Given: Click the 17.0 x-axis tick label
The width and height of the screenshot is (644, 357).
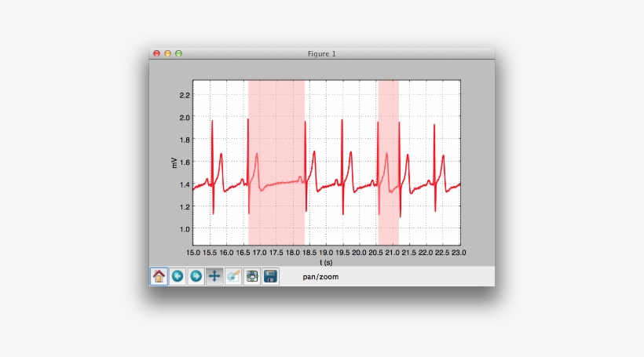Looking at the screenshot, I should tap(260, 253).
